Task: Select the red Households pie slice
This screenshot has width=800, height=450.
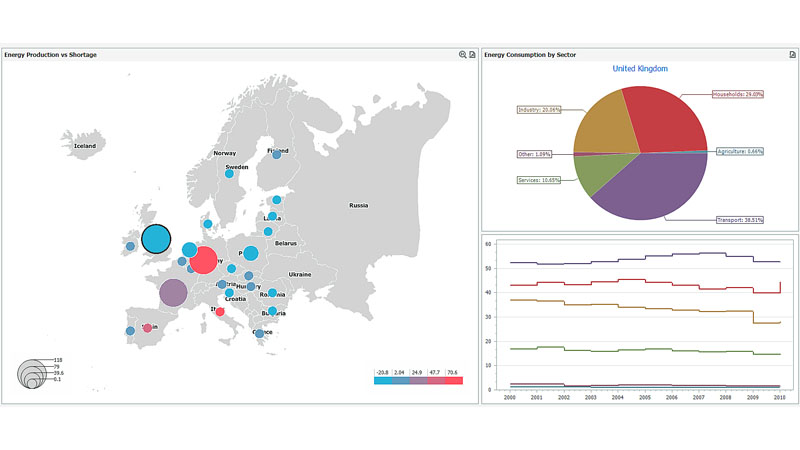Action: click(x=666, y=120)
